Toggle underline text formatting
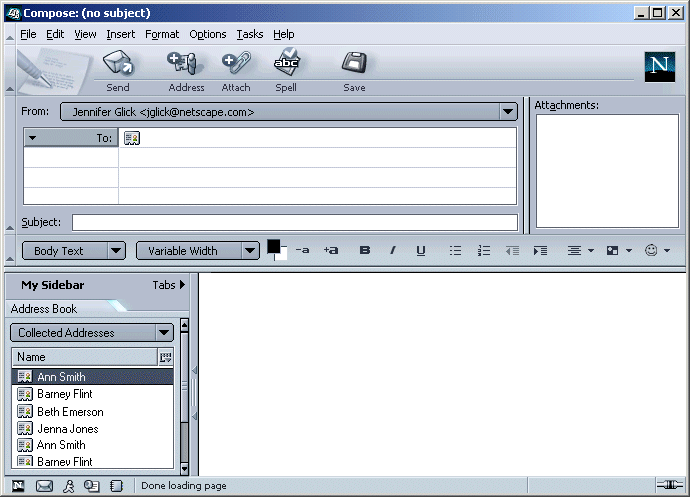 click(421, 251)
